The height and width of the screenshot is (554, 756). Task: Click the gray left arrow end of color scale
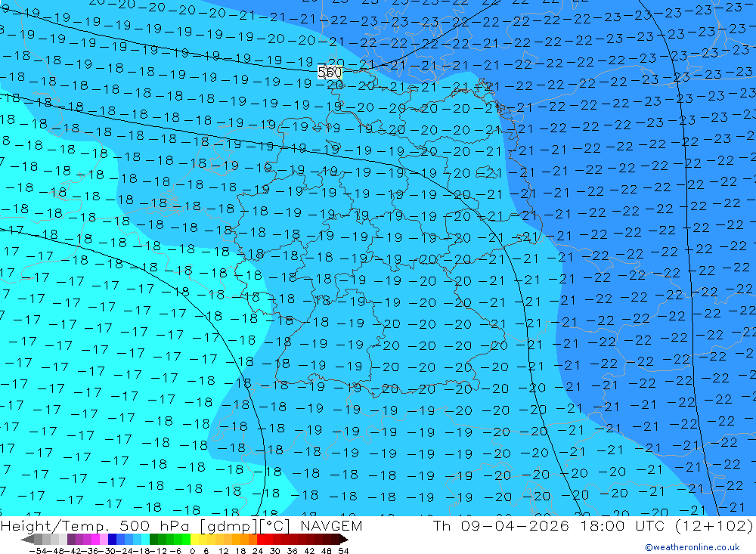(27, 539)
